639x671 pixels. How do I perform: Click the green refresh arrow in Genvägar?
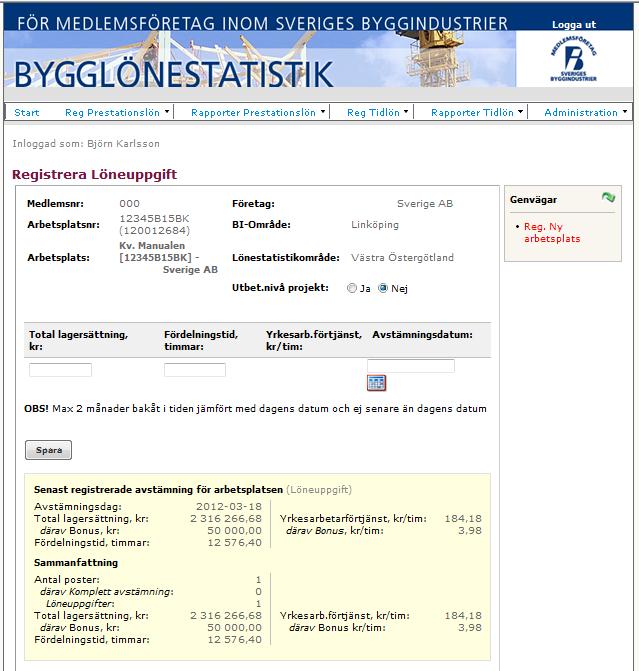(608, 197)
